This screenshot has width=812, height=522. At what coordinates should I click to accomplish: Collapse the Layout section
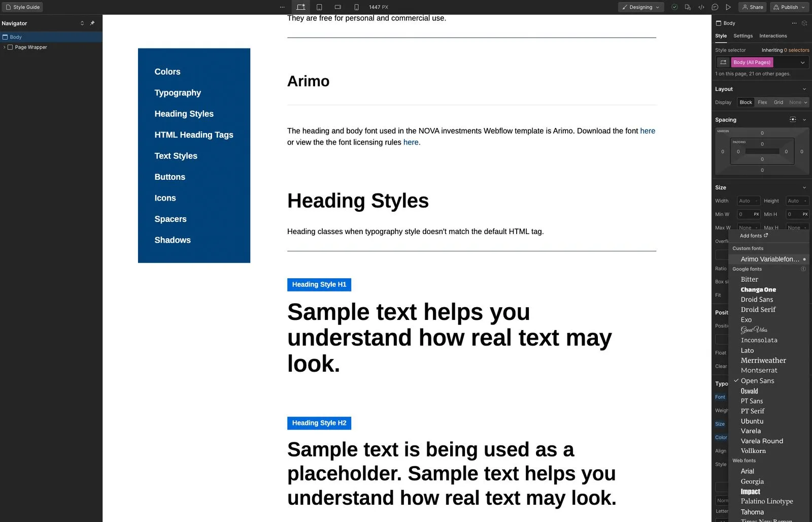click(803, 89)
